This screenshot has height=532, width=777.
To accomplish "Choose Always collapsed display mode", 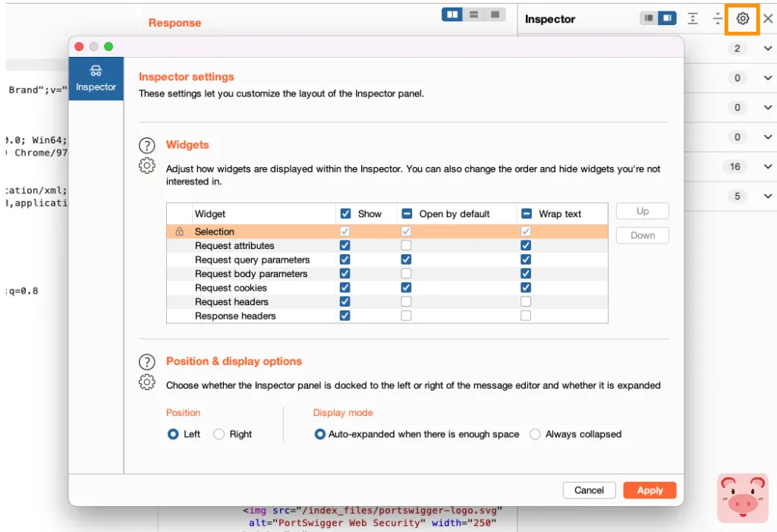I will (536, 434).
